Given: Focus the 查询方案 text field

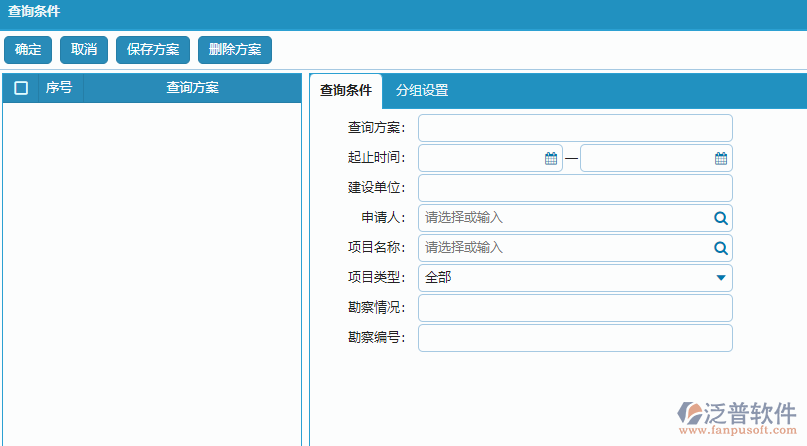Looking at the screenshot, I should [x=575, y=128].
